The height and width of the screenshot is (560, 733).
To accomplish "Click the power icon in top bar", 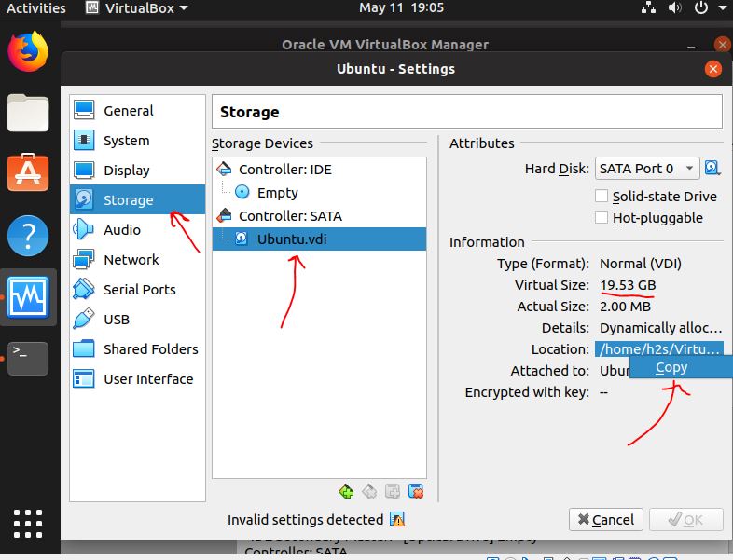I will (x=700, y=7).
